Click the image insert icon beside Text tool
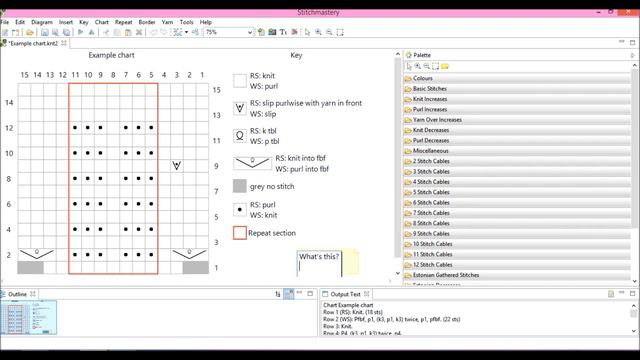Screen dimensions: 640x360 (x=272, y=32)
